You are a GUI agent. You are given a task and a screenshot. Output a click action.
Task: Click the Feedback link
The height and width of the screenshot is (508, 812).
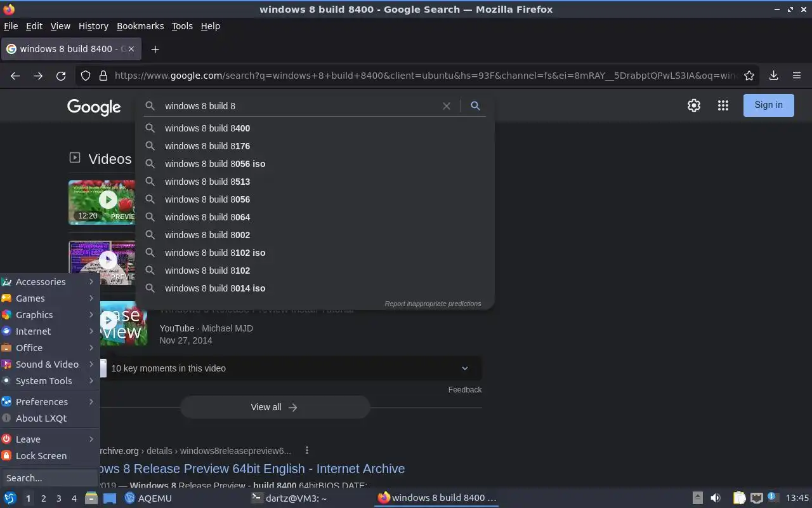465,389
